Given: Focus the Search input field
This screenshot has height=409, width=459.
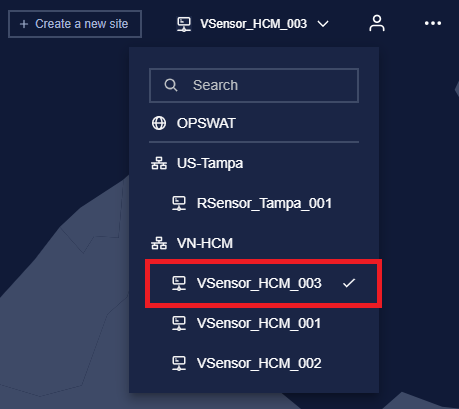Looking at the screenshot, I should pyautogui.click(x=254, y=85).
